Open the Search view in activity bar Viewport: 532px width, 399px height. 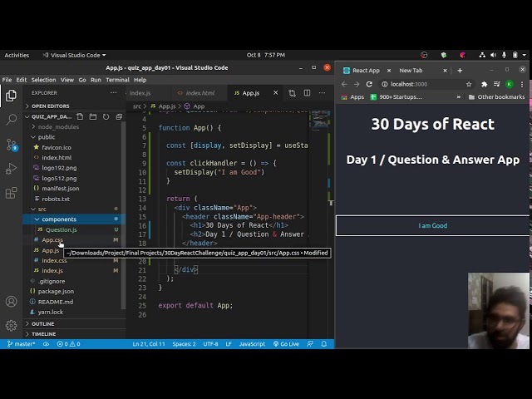11,120
